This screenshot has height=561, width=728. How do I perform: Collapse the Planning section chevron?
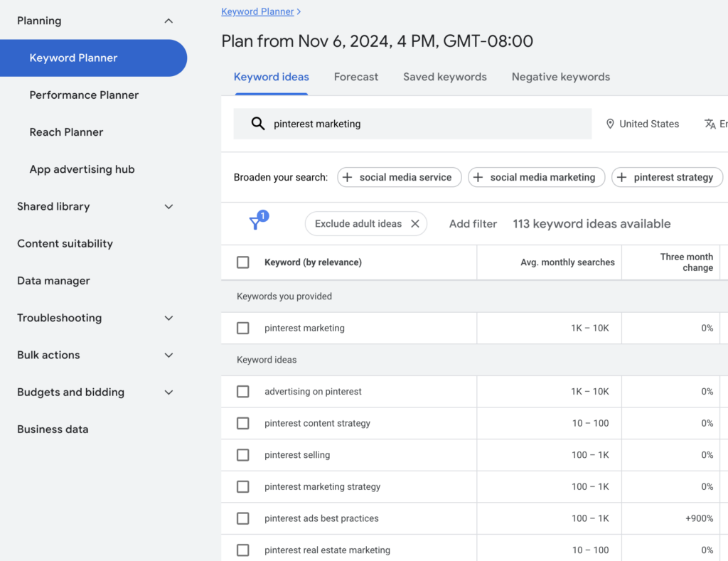click(x=168, y=21)
